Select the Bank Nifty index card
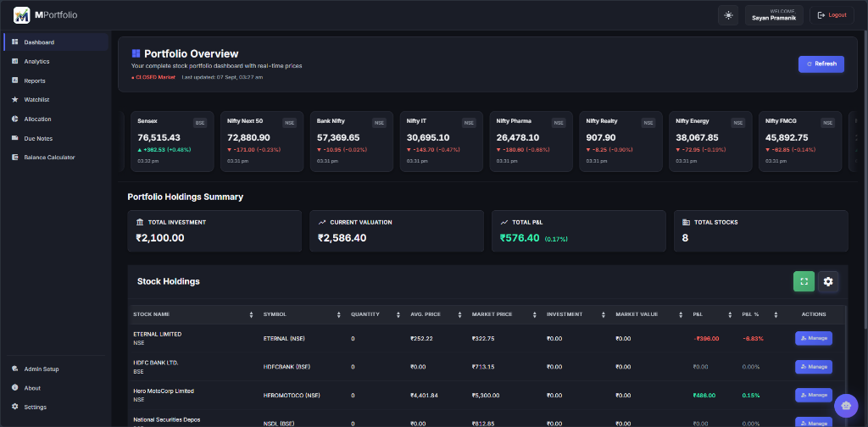 coord(352,141)
